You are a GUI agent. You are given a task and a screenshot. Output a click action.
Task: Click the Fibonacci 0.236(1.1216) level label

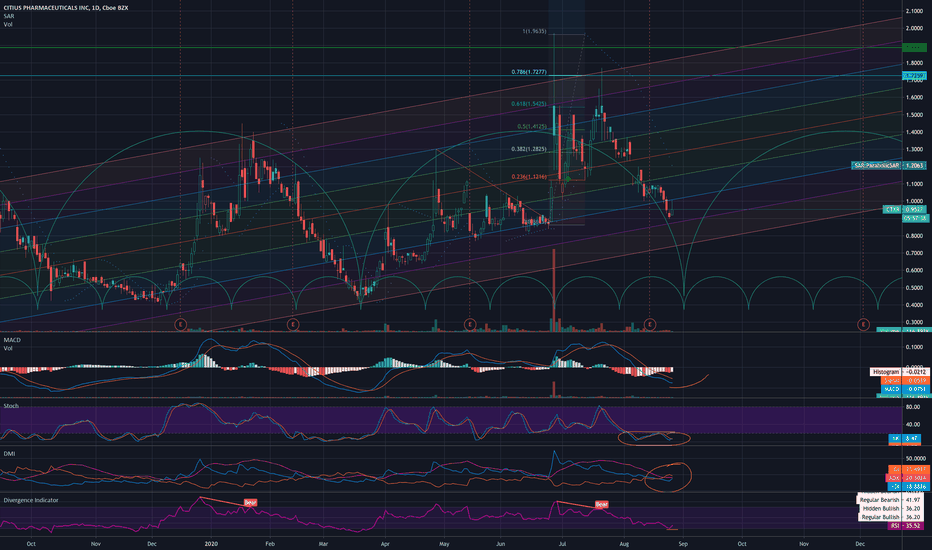tap(528, 177)
